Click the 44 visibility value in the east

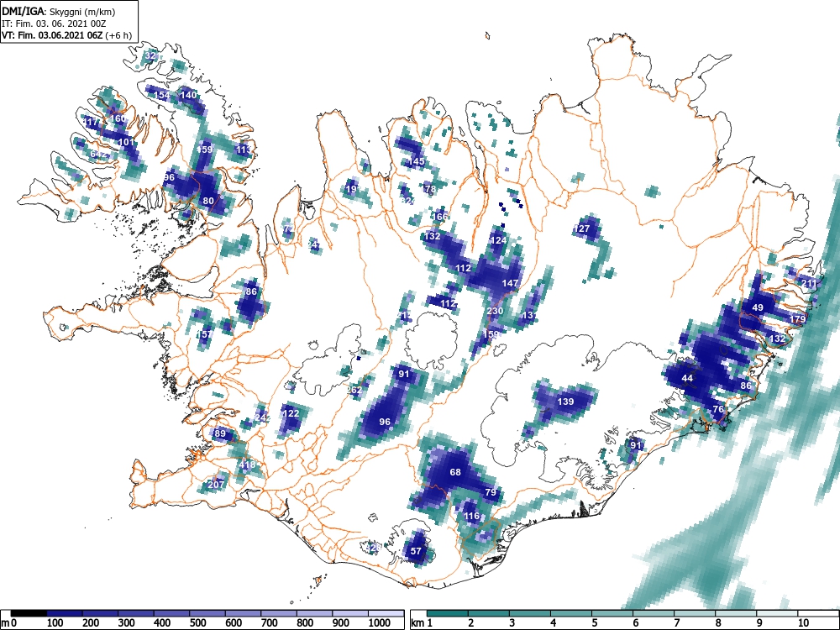pos(687,378)
